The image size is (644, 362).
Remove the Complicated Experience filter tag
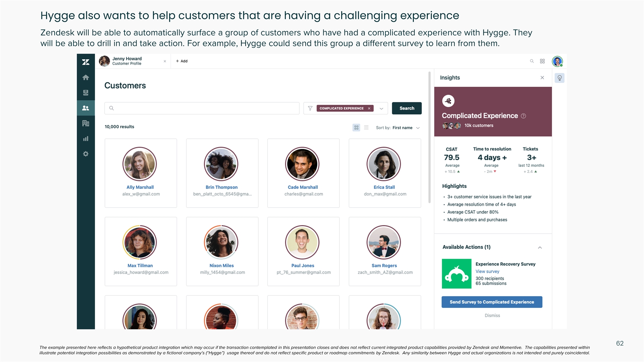[369, 108]
